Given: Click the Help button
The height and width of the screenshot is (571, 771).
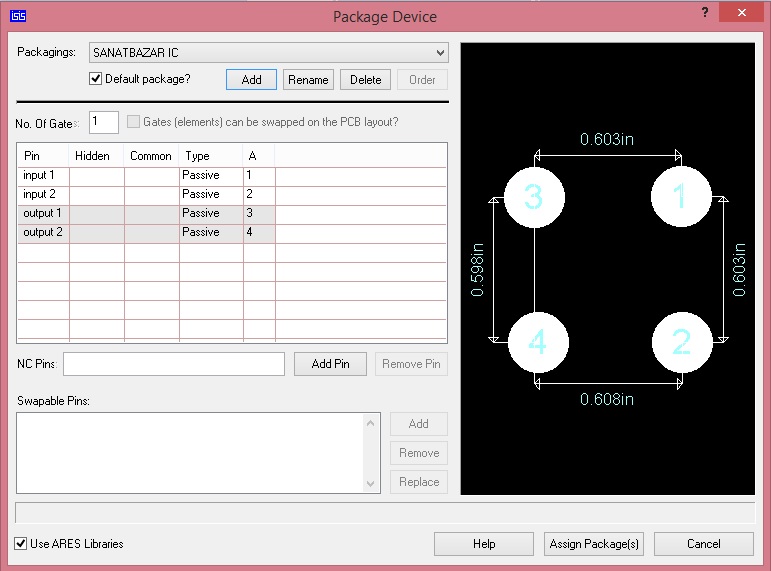Looking at the screenshot, I should pyautogui.click(x=484, y=544).
